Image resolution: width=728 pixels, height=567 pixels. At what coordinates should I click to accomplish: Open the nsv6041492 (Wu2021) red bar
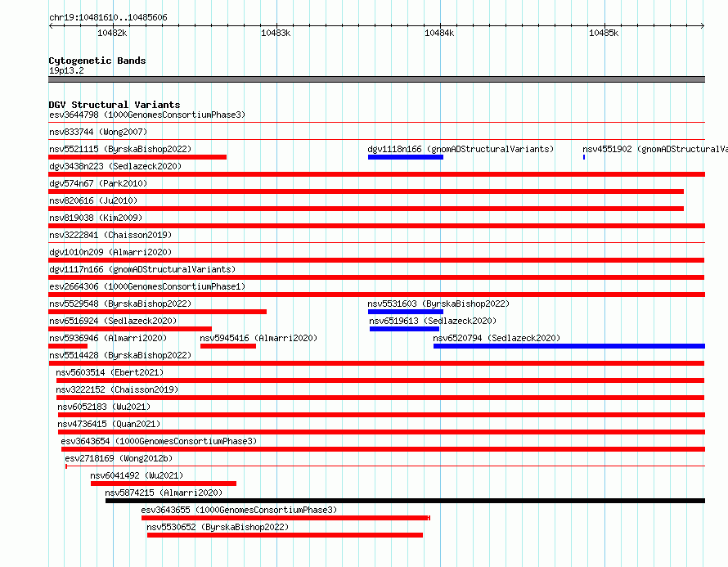tap(164, 484)
